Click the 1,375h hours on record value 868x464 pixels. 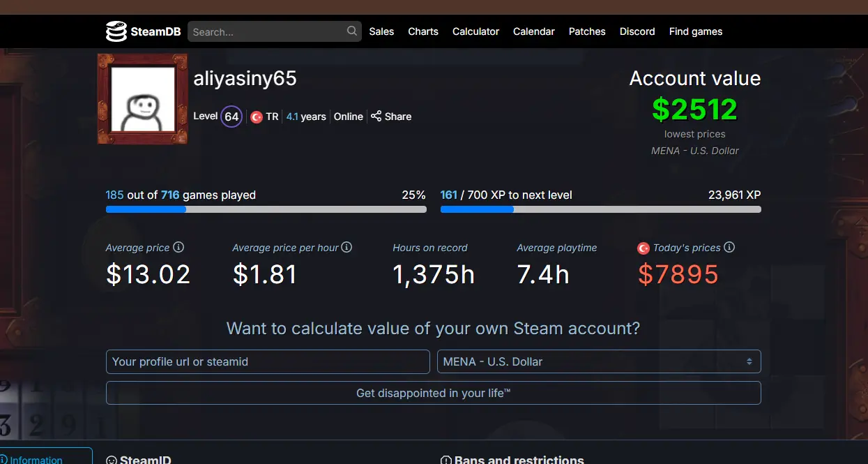[434, 274]
